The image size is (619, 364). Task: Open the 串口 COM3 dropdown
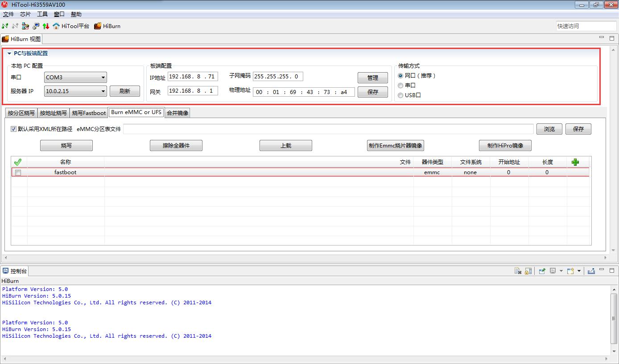click(103, 78)
